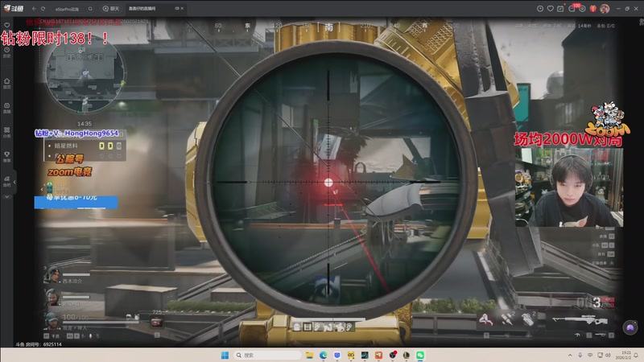
Task: Open categories grid icon in the left sidebar
Action: pyautogui.click(x=7, y=132)
